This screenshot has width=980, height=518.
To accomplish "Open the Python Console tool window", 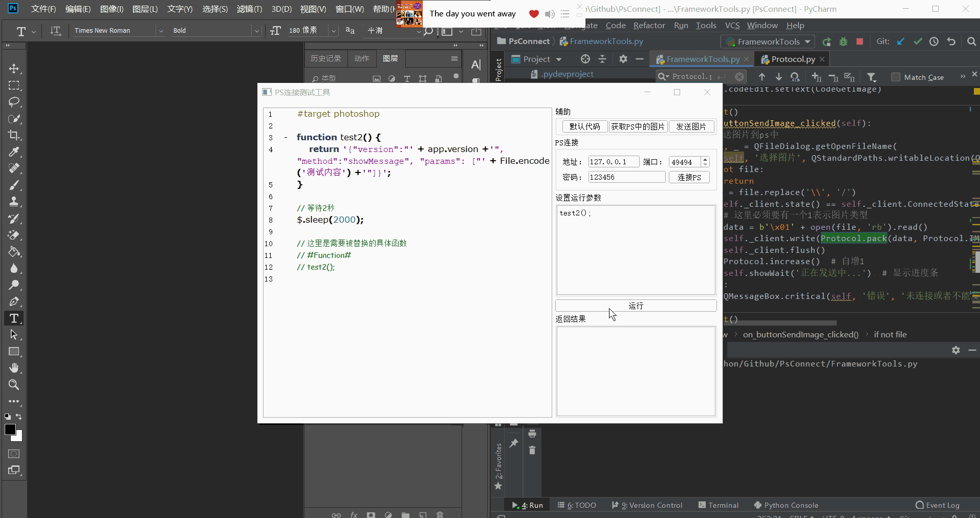I will tap(786, 505).
